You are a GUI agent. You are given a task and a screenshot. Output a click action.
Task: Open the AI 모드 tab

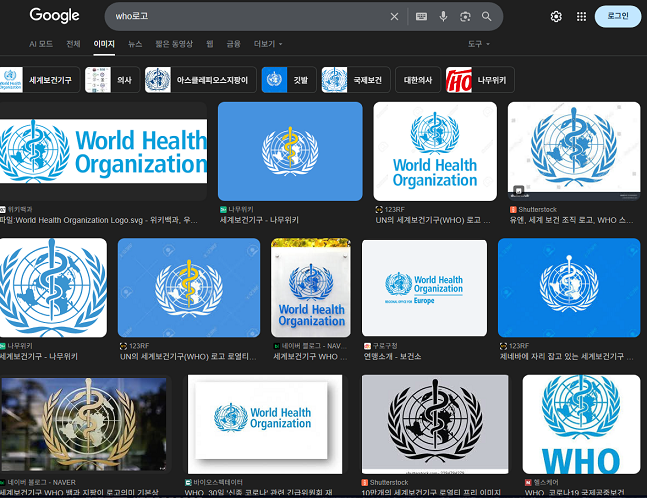tap(41, 44)
